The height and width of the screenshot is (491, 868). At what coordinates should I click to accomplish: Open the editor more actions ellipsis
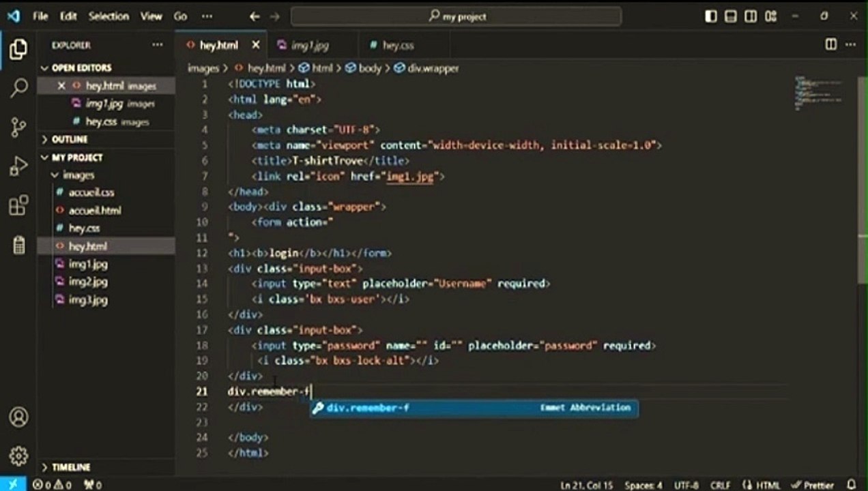(x=850, y=45)
